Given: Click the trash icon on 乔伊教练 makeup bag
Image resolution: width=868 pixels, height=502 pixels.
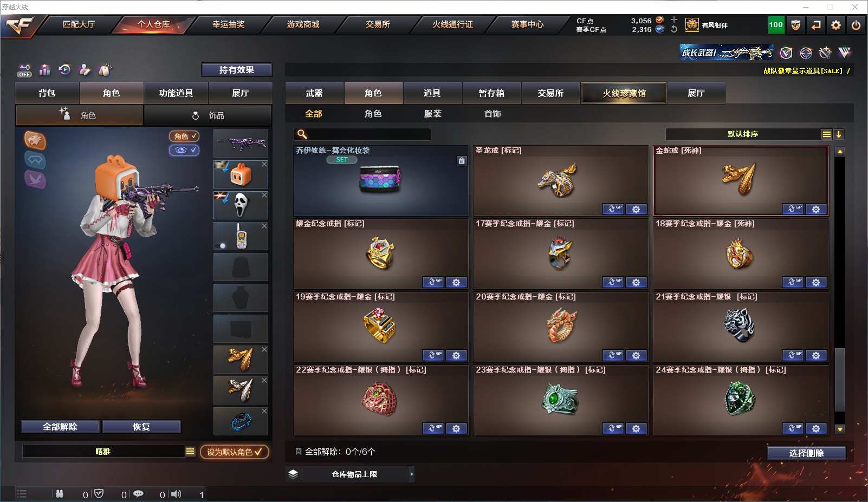Looking at the screenshot, I should point(462,160).
